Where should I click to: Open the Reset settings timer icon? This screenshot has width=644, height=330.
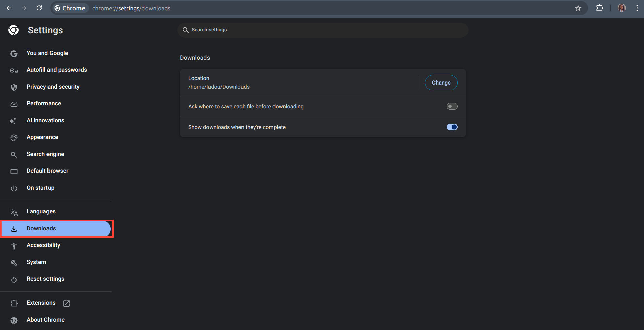[14, 279]
